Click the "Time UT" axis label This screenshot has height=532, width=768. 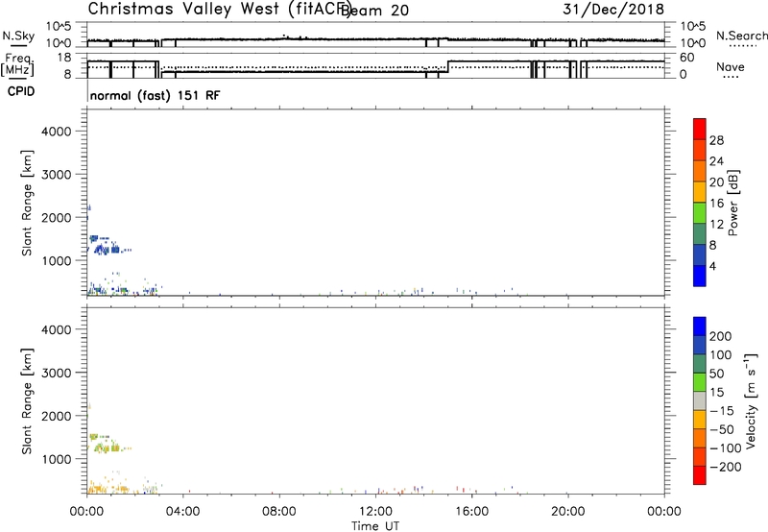point(375,526)
